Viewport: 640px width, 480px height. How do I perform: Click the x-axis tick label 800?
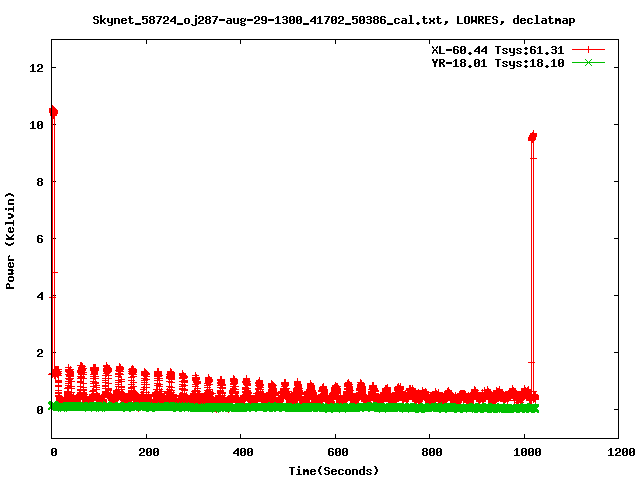(x=432, y=452)
